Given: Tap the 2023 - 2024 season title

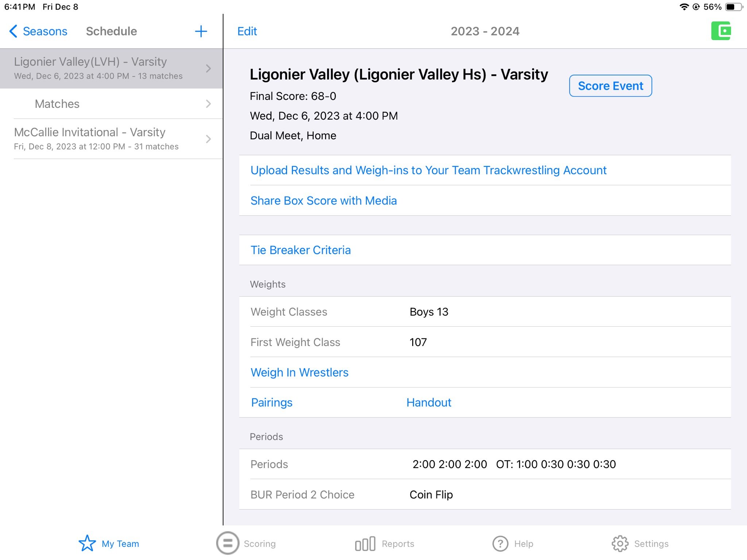Looking at the screenshot, I should click(x=485, y=31).
